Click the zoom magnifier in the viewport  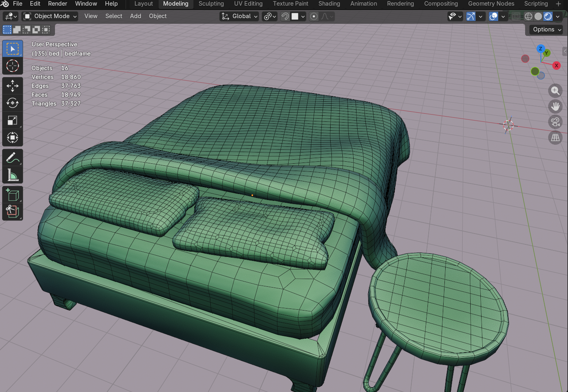click(555, 90)
